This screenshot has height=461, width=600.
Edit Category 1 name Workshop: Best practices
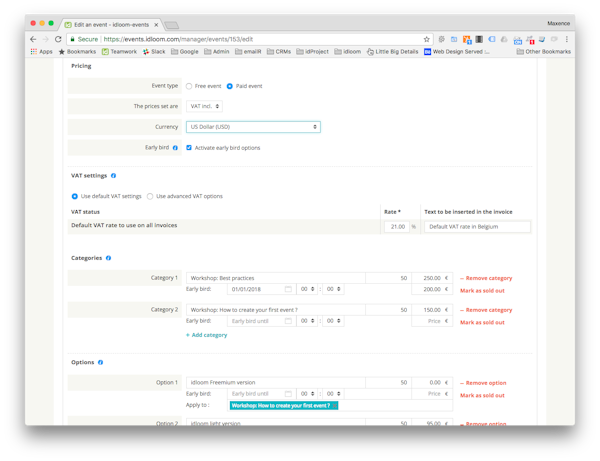[276, 278]
